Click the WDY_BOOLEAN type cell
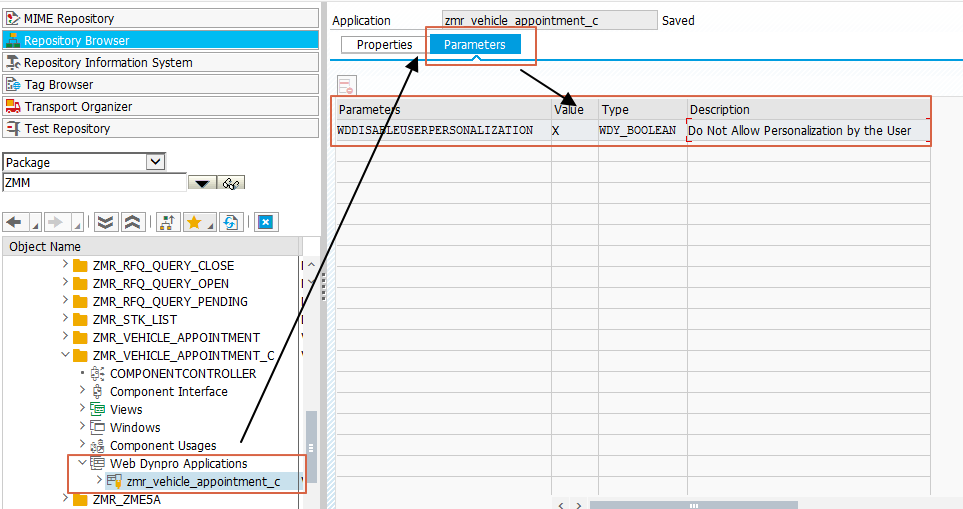The height and width of the screenshot is (509, 963). [x=642, y=130]
